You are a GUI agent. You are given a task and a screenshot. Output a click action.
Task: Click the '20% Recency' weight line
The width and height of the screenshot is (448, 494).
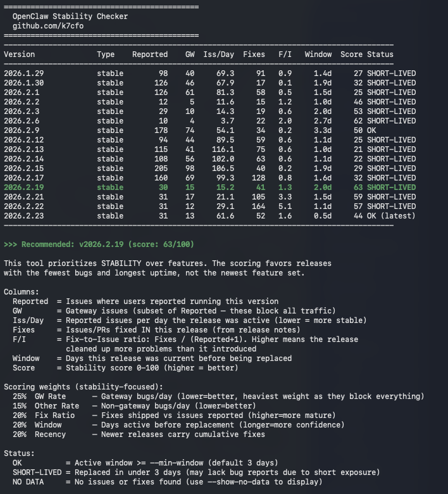pyautogui.click(x=139, y=434)
